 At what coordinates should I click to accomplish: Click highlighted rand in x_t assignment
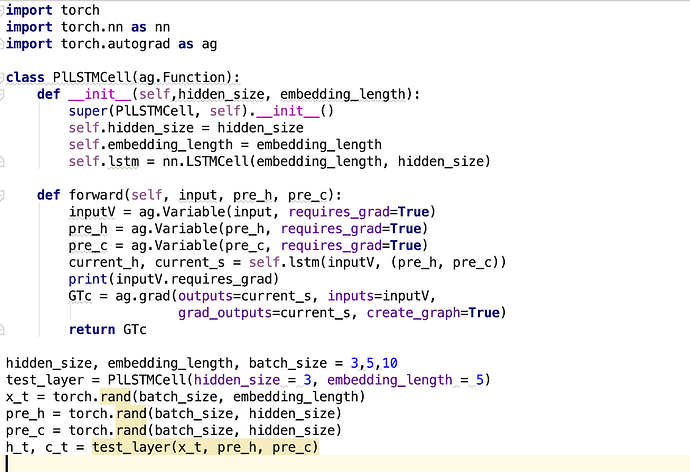pos(115,396)
